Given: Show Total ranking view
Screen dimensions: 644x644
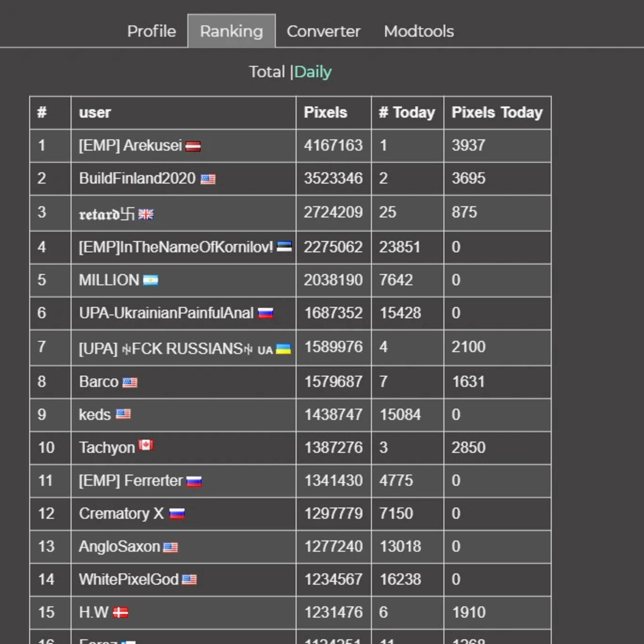Looking at the screenshot, I should pos(267,72).
